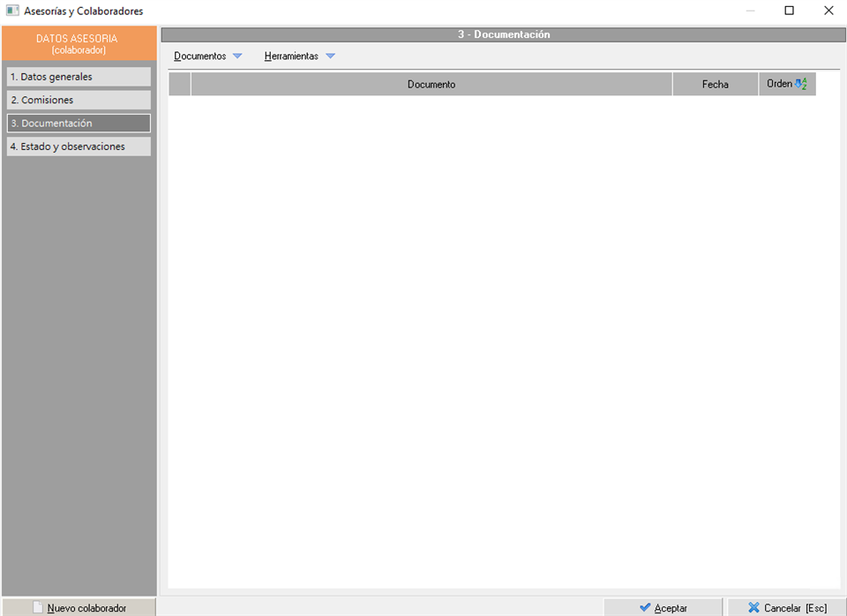Maximize the Asesorías y Colaboradores window
The image size is (847, 616).
point(789,11)
